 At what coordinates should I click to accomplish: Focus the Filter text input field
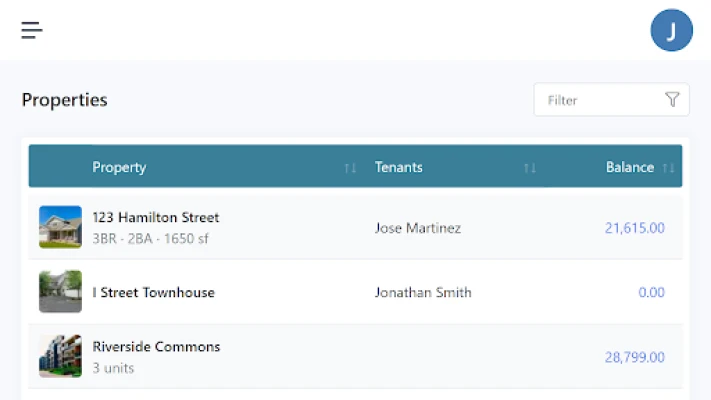pyautogui.click(x=600, y=100)
